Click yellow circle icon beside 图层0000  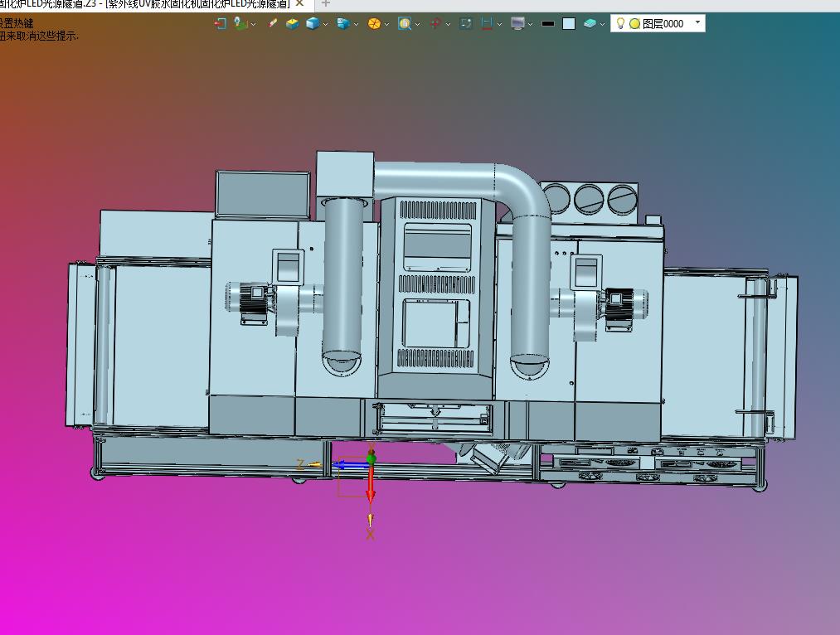point(635,23)
